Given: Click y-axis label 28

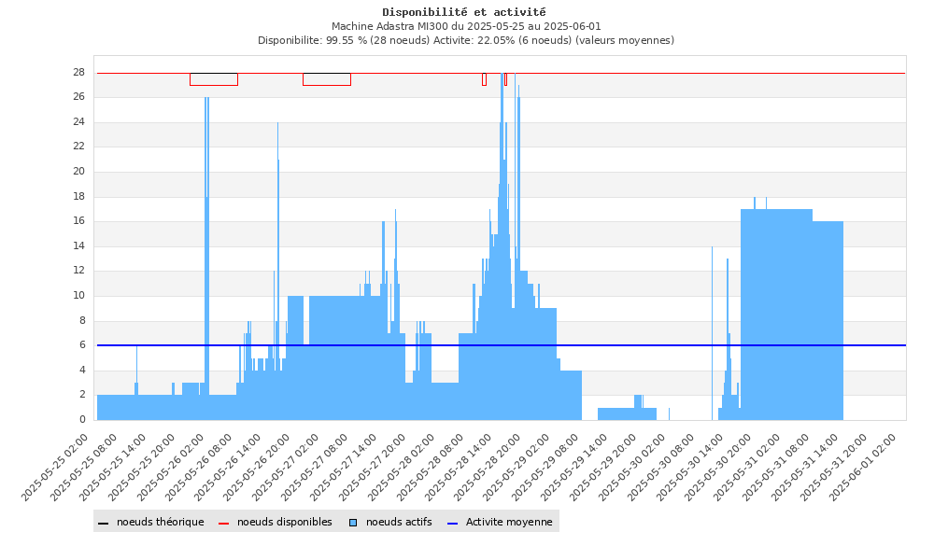Looking at the screenshot, I should (x=78, y=72).
